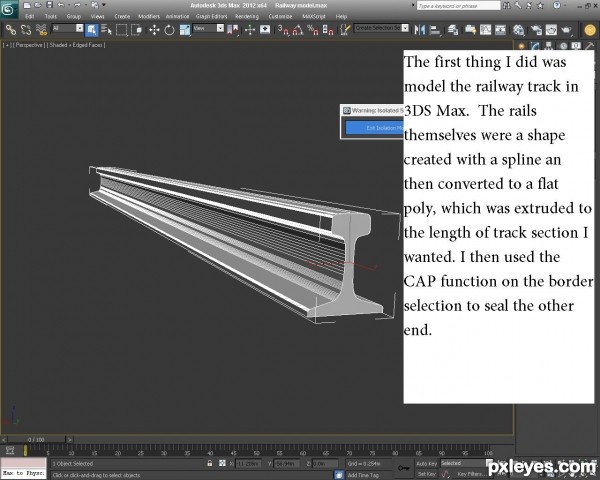Viewport: 600px width, 480px height.
Task: Click the Set Key button
Action: click(x=426, y=474)
